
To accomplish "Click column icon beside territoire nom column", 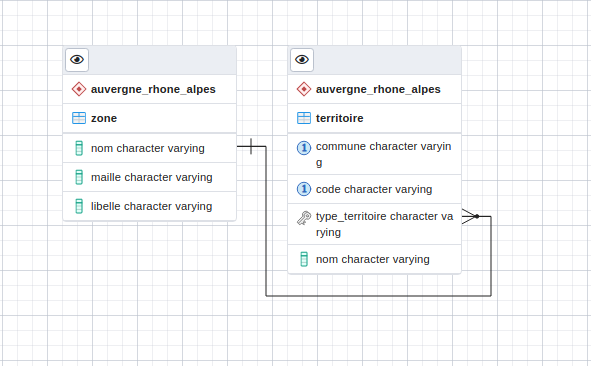I will pyautogui.click(x=304, y=259).
